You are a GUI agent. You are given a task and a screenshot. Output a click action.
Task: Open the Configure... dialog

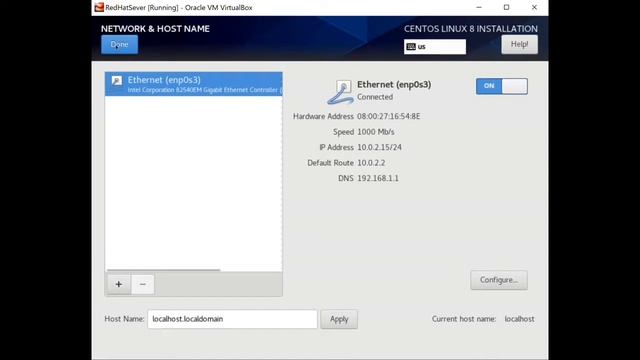click(x=499, y=280)
